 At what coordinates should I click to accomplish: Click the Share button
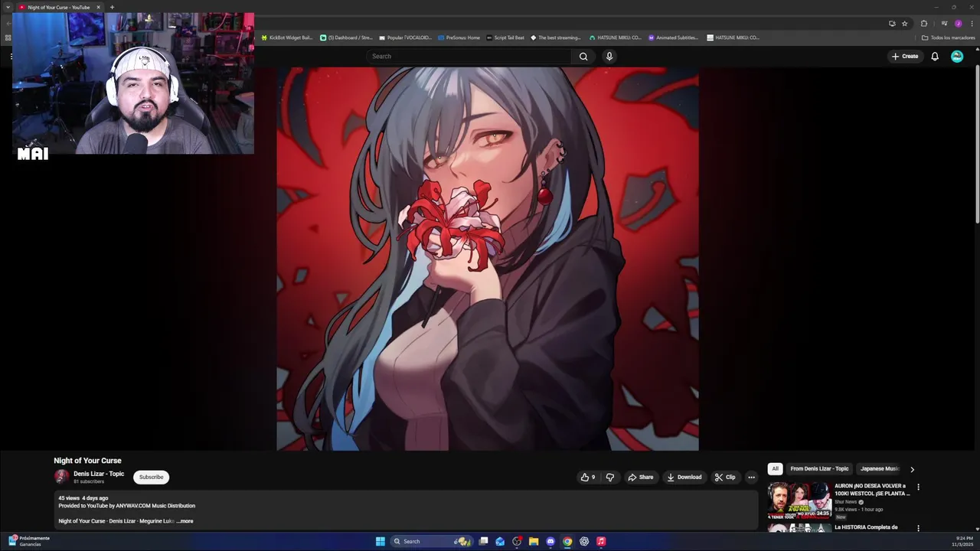641,477
